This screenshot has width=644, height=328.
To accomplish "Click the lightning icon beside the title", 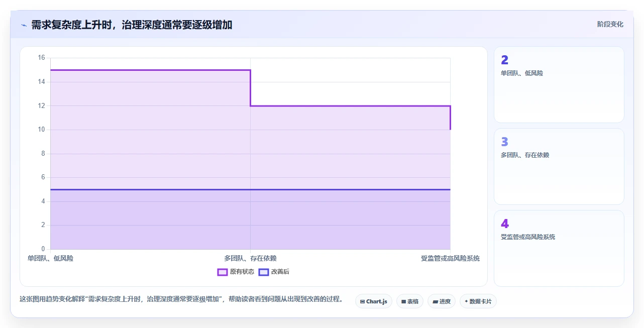I will 24,25.
